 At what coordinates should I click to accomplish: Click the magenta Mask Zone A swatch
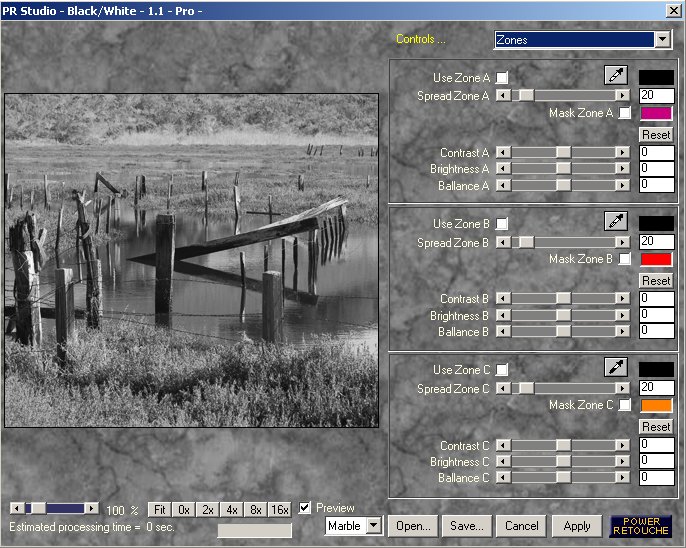[656, 113]
